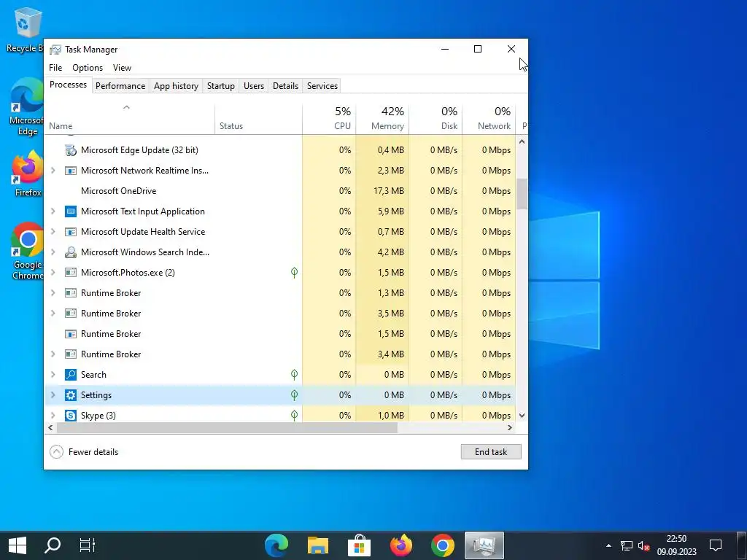Open the Options menu
Viewport: 747px width, 560px height.
(x=88, y=68)
